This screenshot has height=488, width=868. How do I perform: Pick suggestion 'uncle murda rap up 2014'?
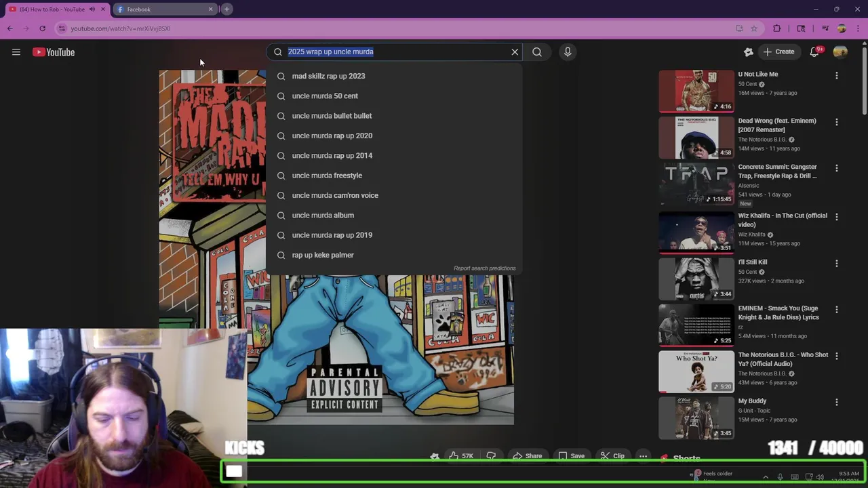(x=395, y=155)
